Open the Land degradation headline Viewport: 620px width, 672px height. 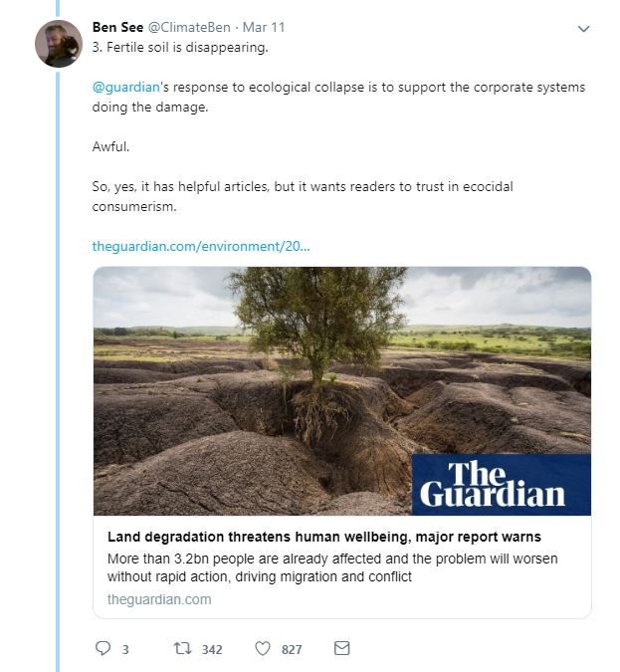(x=315, y=538)
